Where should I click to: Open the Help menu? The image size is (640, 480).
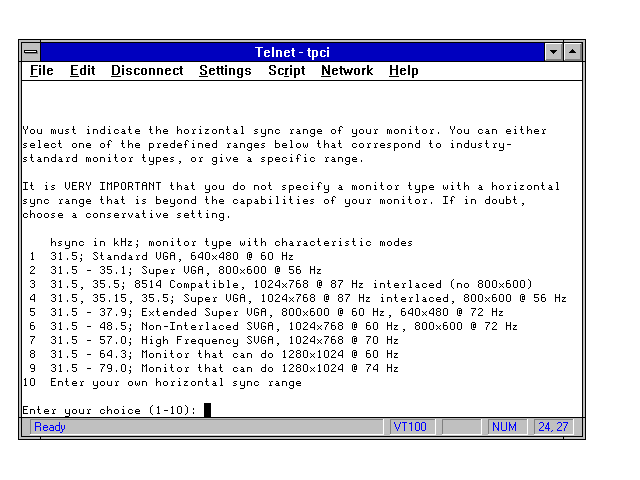tap(404, 71)
